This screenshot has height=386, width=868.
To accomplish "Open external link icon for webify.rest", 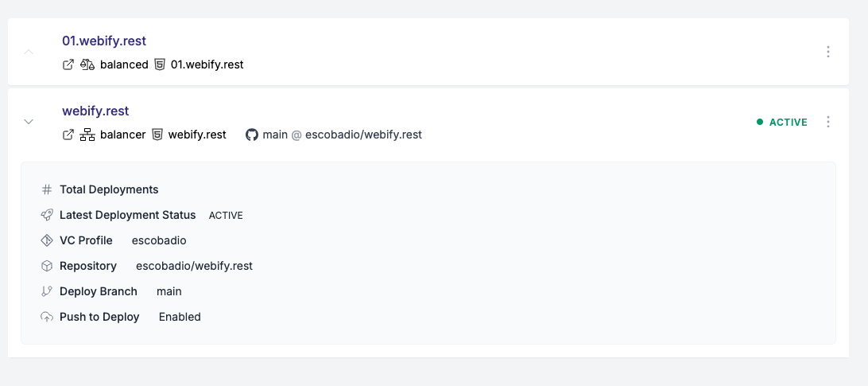I will [68, 135].
